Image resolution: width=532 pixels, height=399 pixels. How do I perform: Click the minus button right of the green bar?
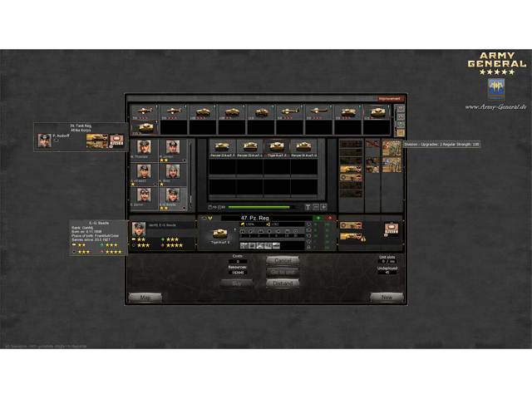pyautogui.click(x=316, y=207)
